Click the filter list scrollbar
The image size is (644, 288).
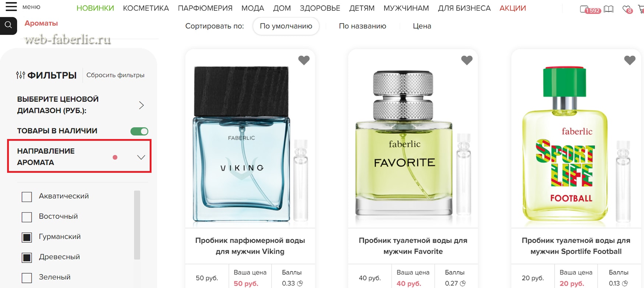137,225
